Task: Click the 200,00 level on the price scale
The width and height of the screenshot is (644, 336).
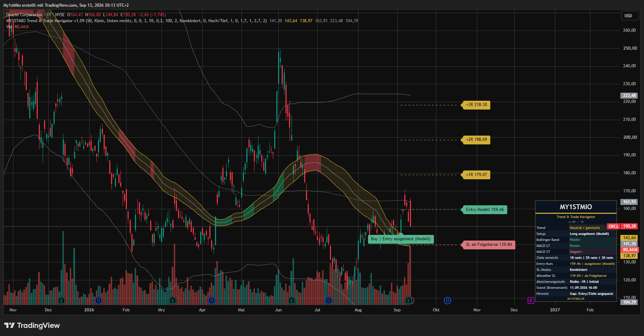Action: pos(630,137)
